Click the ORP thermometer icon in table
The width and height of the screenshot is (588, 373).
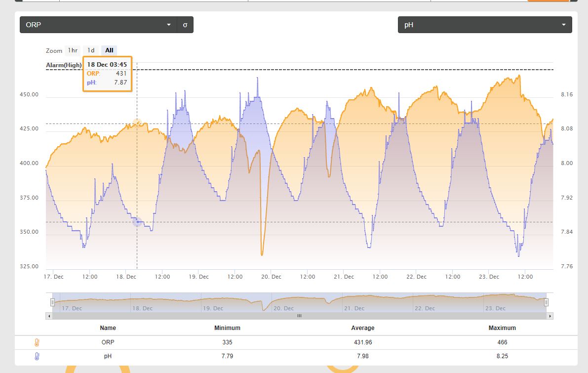37,342
